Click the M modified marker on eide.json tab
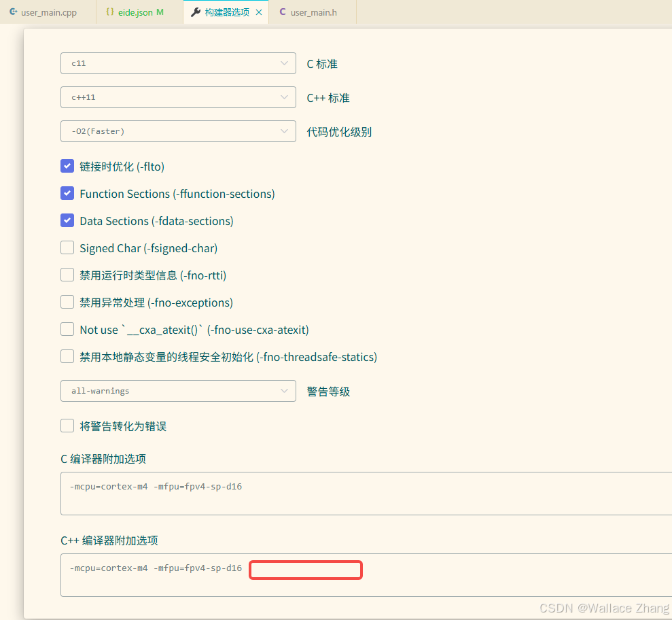672x620 pixels. point(160,12)
